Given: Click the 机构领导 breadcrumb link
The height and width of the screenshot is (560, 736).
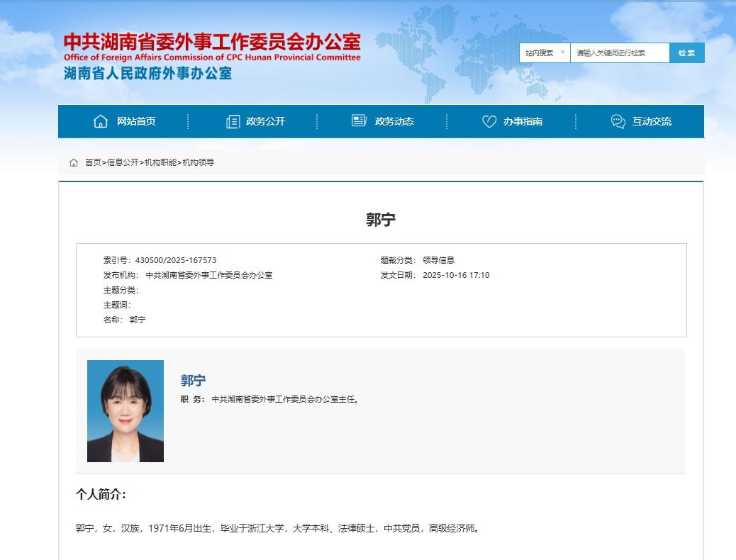Looking at the screenshot, I should [x=199, y=162].
